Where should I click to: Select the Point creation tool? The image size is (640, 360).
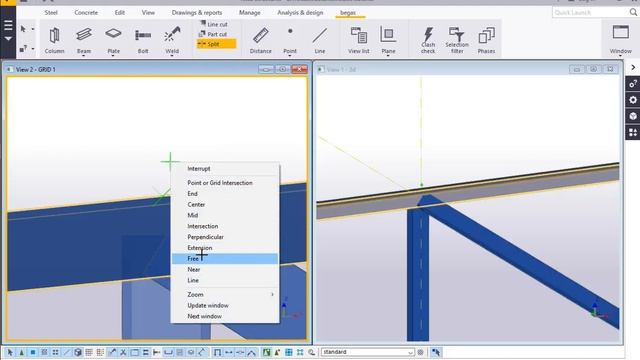click(x=290, y=40)
